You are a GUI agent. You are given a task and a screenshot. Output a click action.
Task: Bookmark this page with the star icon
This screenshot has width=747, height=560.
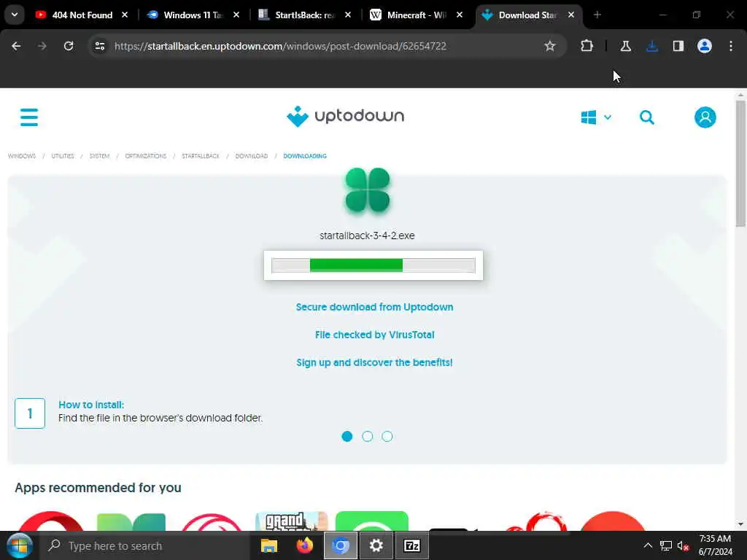pyautogui.click(x=550, y=46)
